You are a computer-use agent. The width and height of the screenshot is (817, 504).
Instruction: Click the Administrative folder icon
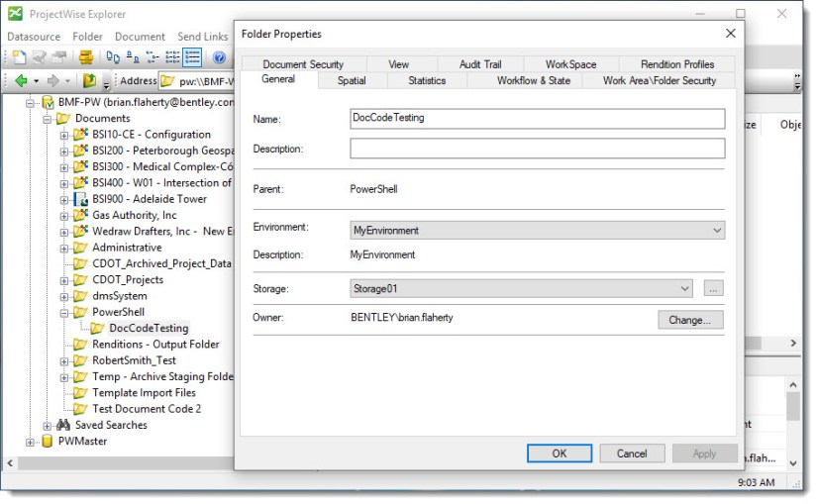pyautogui.click(x=80, y=248)
